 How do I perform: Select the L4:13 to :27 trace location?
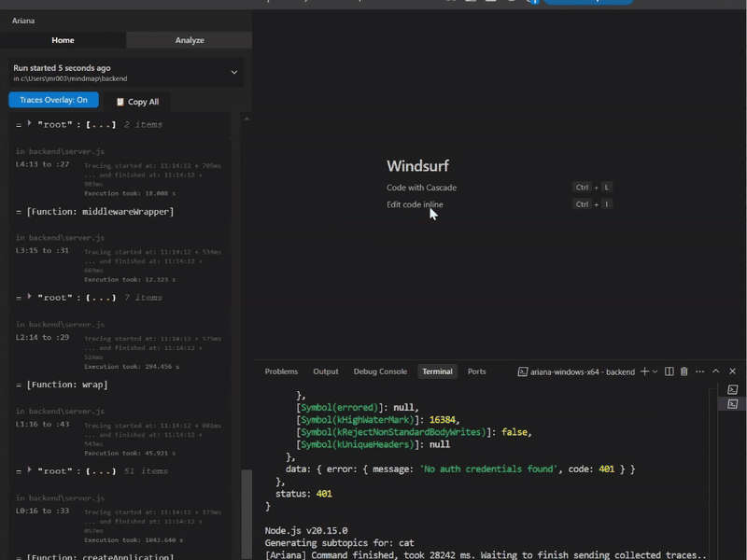coord(42,164)
